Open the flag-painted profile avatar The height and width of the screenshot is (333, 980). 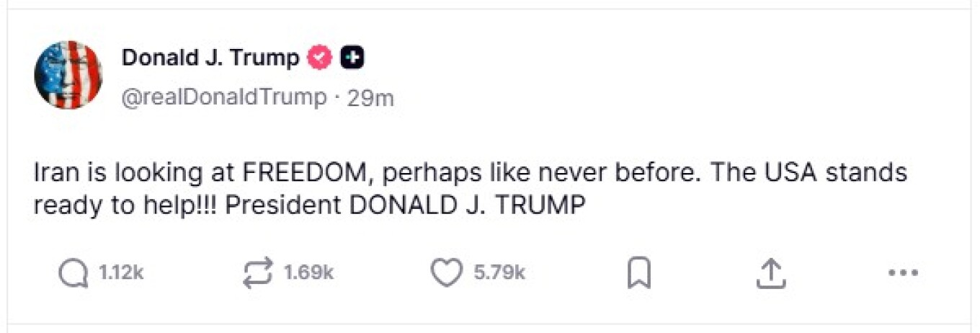point(68,75)
